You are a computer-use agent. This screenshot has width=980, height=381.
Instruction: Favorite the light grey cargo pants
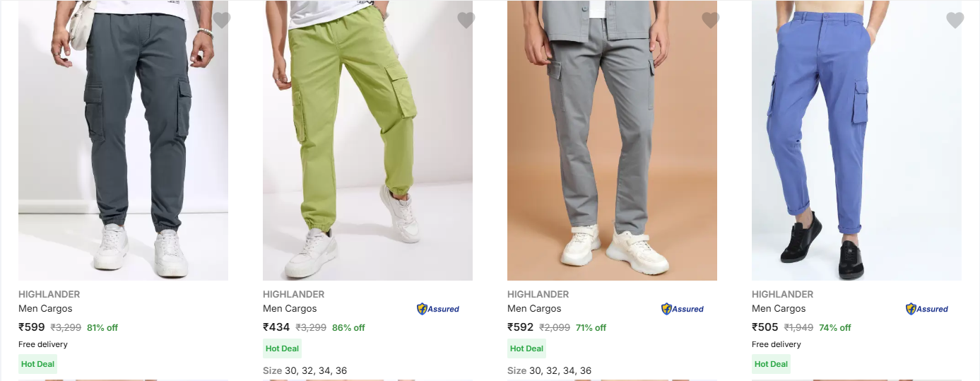[711, 20]
